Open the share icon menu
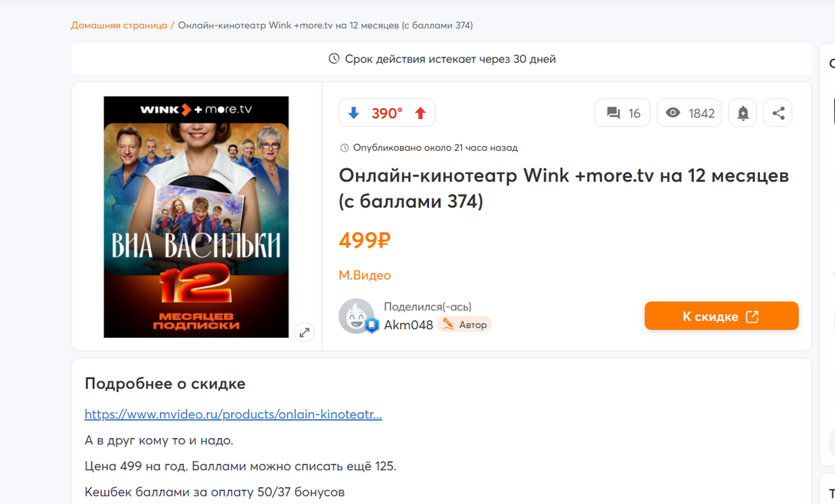This screenshot has width=835, height=504. (x=778, y=113)
